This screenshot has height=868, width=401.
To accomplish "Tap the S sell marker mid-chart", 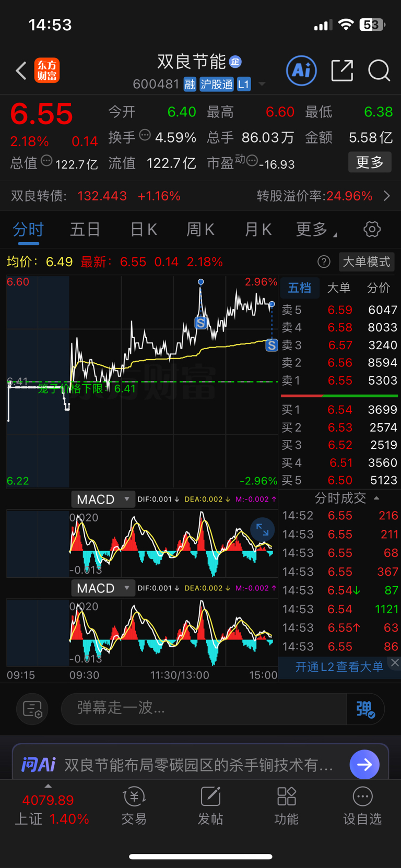I will tap(200, 323).
